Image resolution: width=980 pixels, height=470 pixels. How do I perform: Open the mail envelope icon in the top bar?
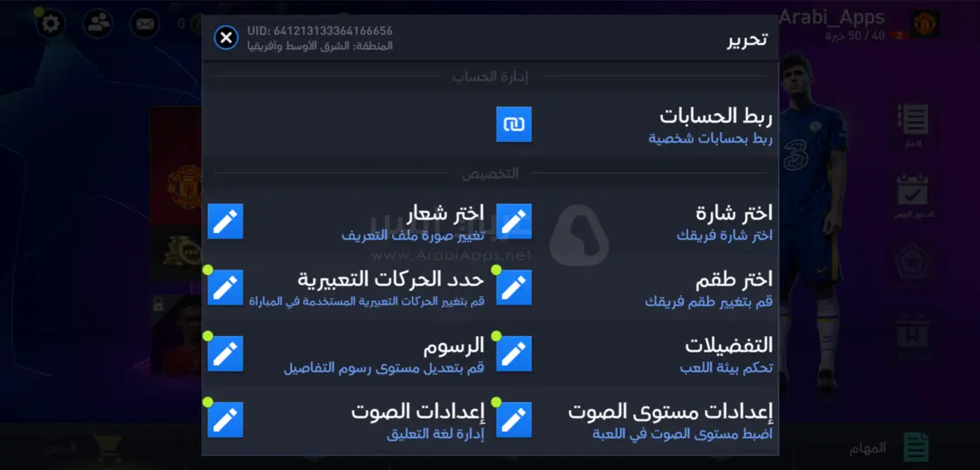pyautogui.click(x=145, y=23)
